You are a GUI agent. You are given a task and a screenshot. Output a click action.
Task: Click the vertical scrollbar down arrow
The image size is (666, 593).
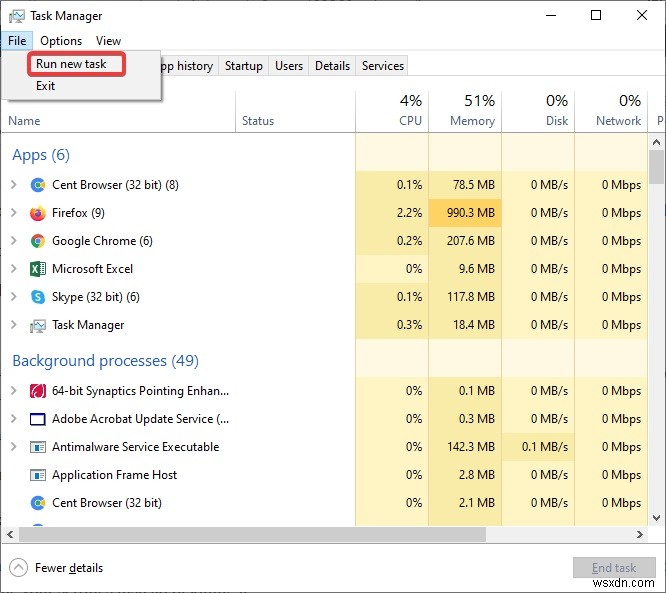(657, 518)
